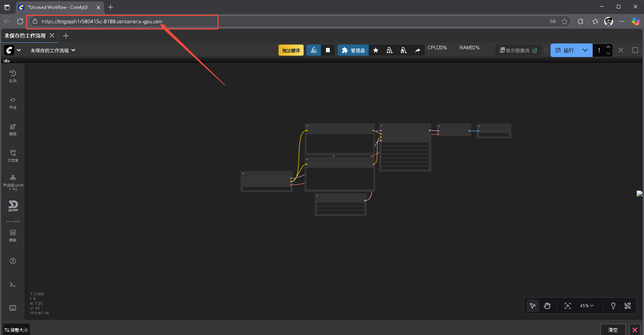Open the Templates (模板) sidebar icon
This screenshot has height=335, width=644.
pos(13,235)
